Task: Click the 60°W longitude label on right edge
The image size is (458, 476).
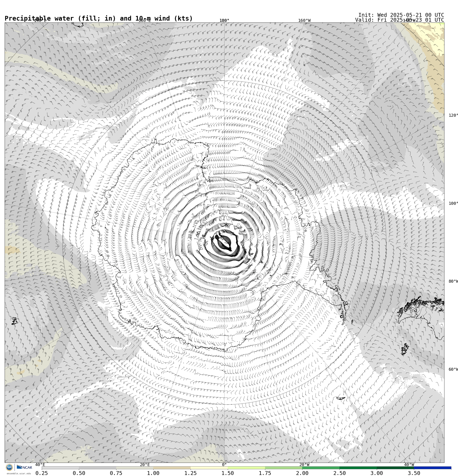Action: 453,369
